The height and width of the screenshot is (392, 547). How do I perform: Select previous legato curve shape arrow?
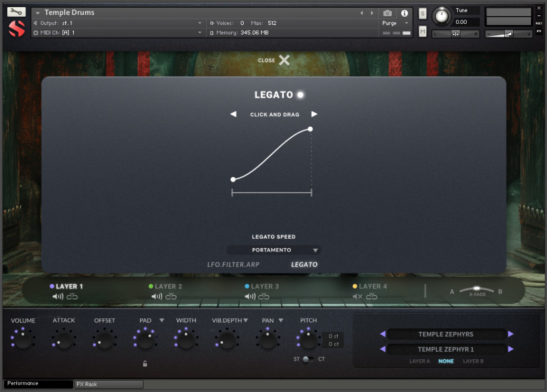click(233, 114)
